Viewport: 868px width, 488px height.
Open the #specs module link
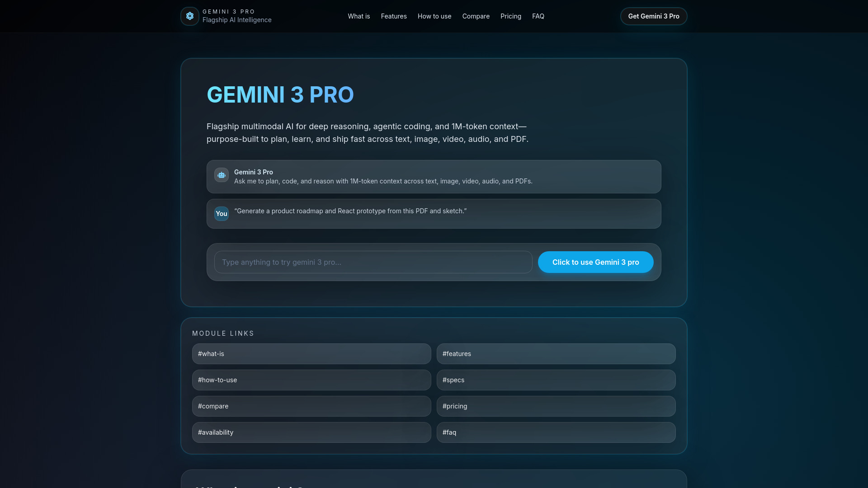click(x=556, y=380)
